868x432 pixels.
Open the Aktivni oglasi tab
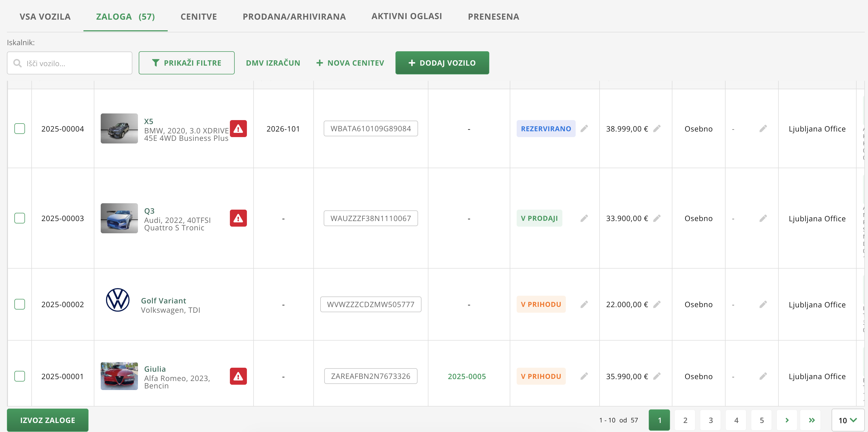coord(406,16)
